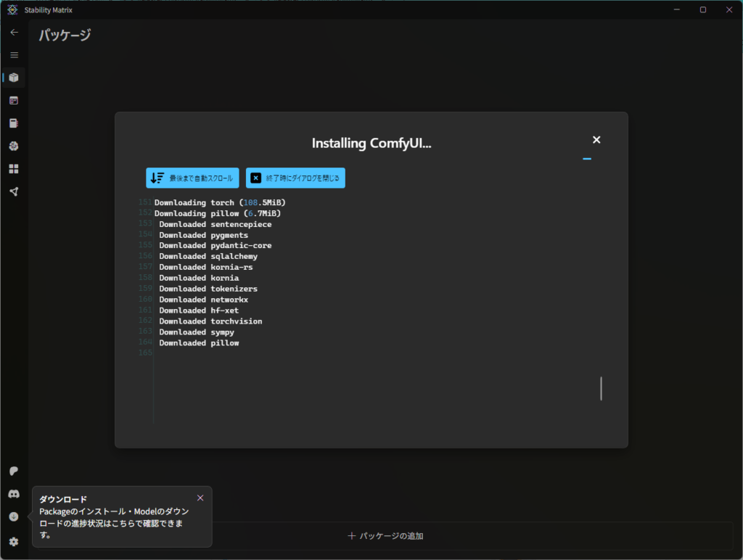Toggle the 最後まで自動スクロール auto-scroll button
Viewport: 743px width, 560px height.
192,178
